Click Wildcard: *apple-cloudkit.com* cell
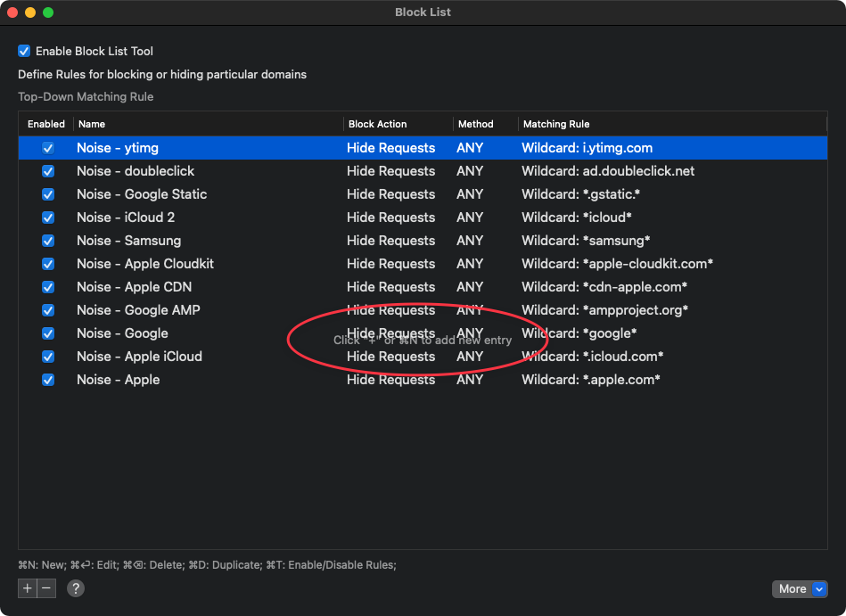 pyautogui.click(x=617, y=264)
